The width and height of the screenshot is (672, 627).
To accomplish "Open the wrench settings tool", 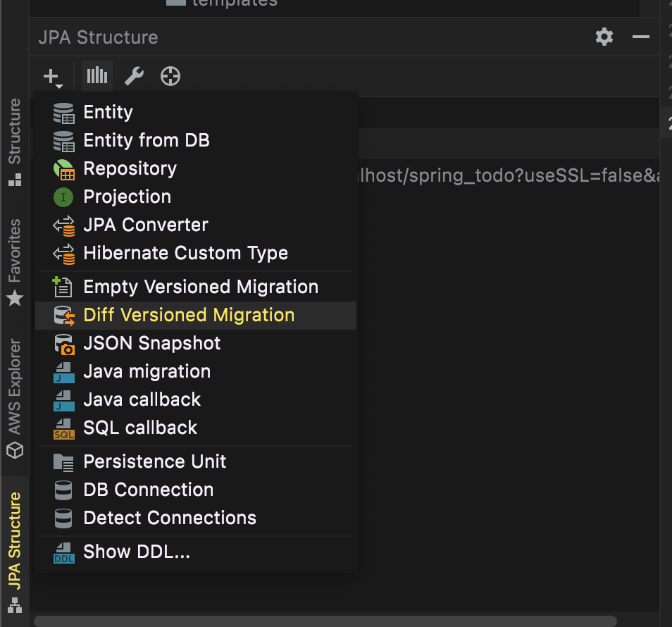I will (x=134, y=77).
